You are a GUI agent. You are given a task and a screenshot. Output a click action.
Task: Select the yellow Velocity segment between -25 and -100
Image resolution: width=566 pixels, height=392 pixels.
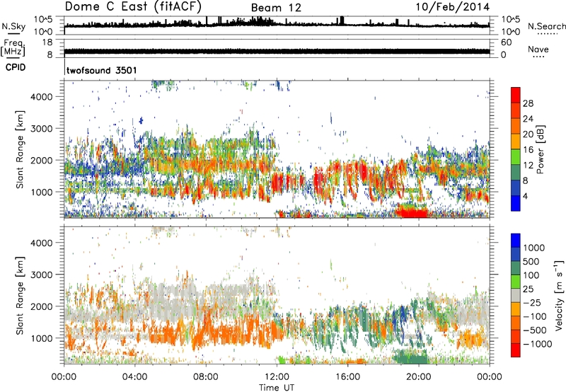tap(516, 309)
